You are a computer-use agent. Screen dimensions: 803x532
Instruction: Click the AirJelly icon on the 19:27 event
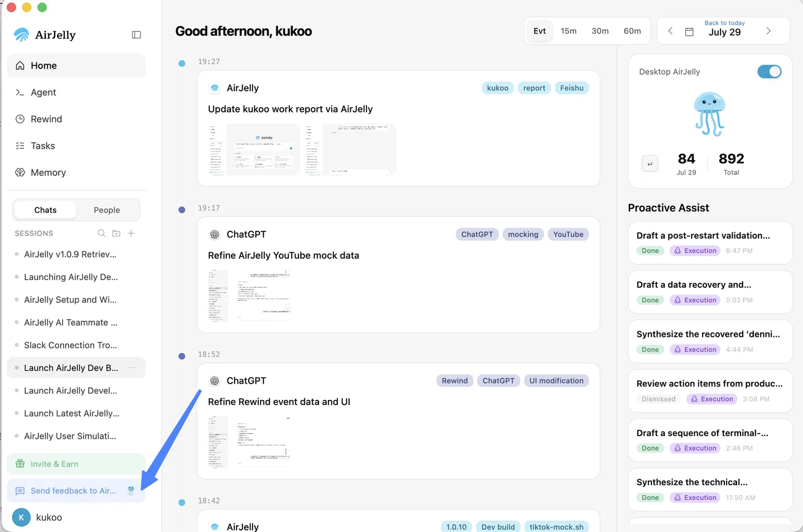coord(215,88)
